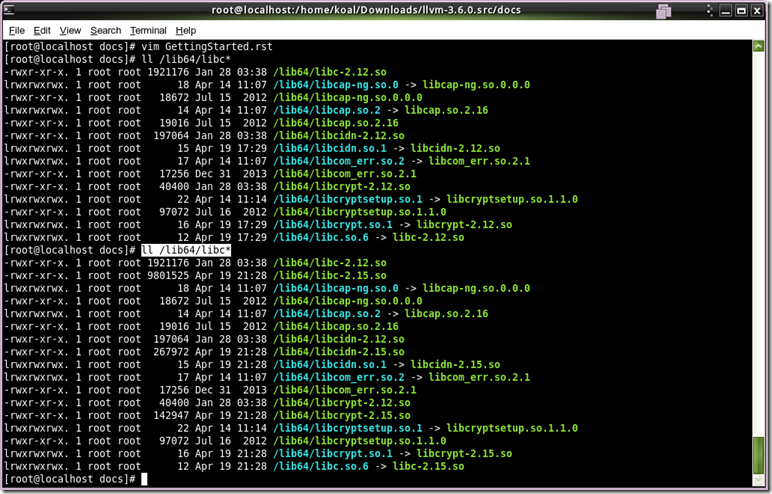Viewport: 772px width, 494px height.
Task: Click the window title root@localhost path text
Action: pyautogui.click(x=366, y=10)
